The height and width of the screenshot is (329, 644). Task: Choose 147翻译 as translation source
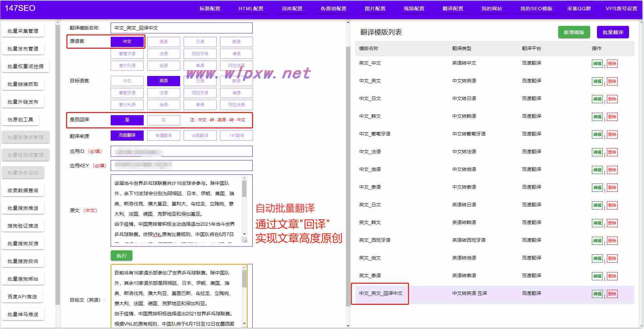(x=236, y=136)
